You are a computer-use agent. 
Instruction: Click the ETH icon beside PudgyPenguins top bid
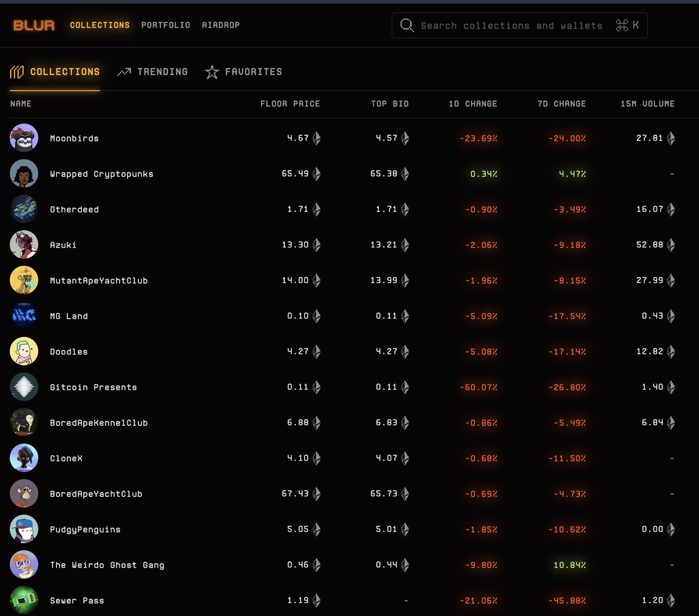pos(405,529)
